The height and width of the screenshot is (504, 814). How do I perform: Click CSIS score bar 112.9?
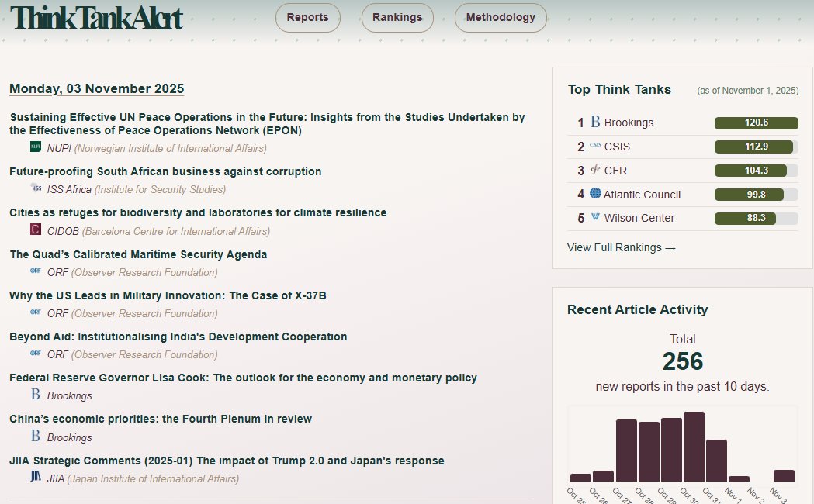757,147
